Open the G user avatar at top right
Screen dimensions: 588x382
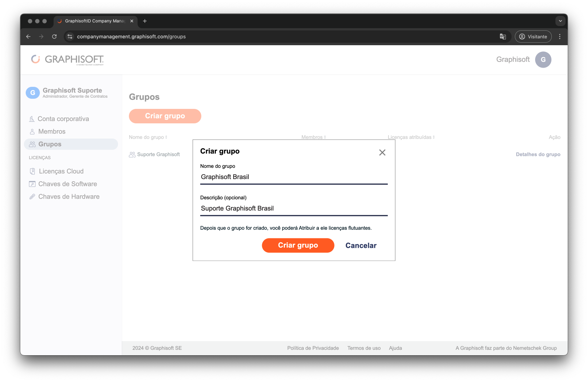coord(543,60)
